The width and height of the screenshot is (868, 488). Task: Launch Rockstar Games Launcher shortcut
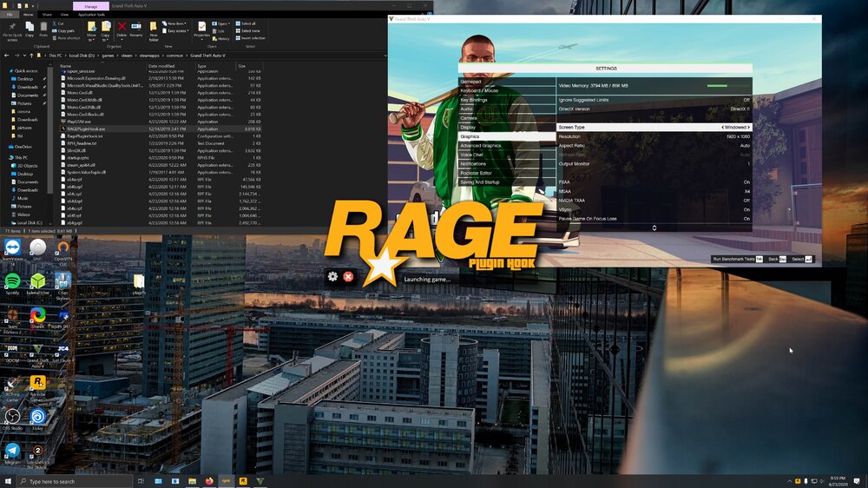tap(37, 389)
